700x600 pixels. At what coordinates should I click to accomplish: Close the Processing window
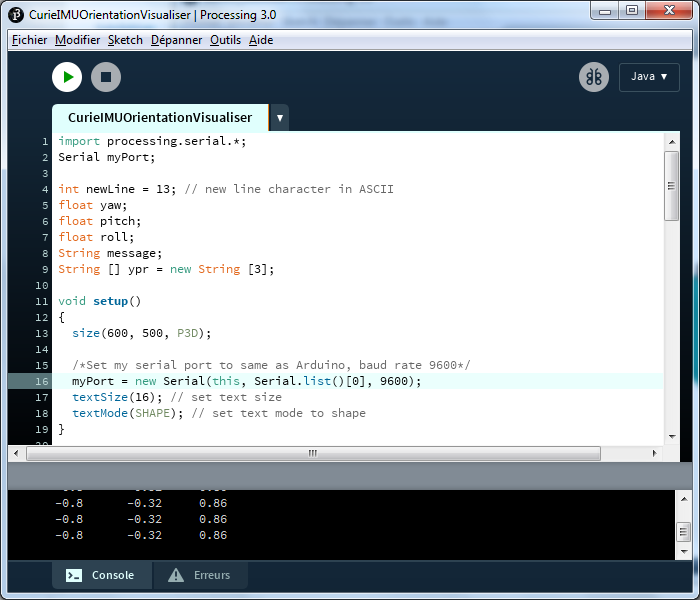click(669, 11)
